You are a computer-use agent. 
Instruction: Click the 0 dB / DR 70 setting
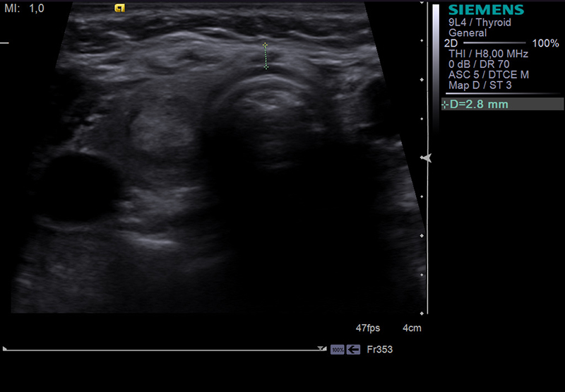tap(479, 64)
